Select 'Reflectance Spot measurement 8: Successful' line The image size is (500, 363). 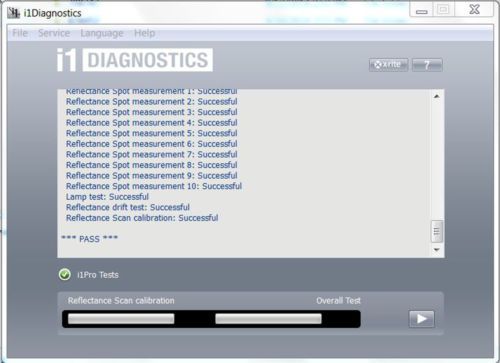coord(152,165)
